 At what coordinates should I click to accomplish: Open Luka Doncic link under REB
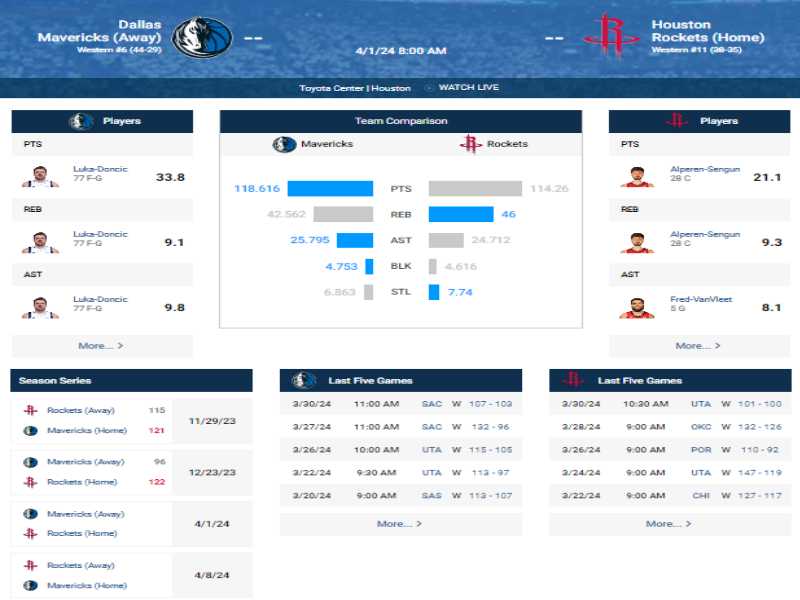tap(100, 234)
